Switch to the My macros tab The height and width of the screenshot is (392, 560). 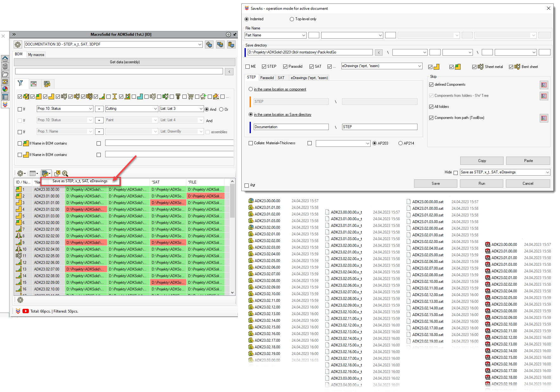[36, 55]
